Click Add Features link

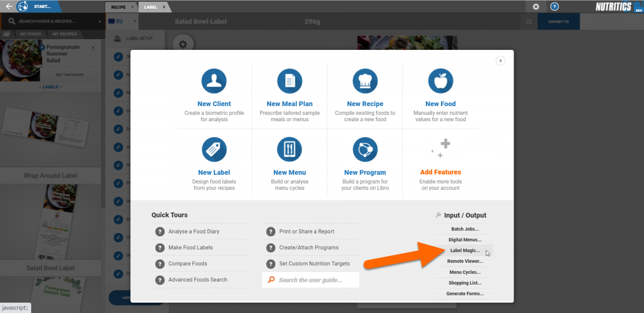440,172
